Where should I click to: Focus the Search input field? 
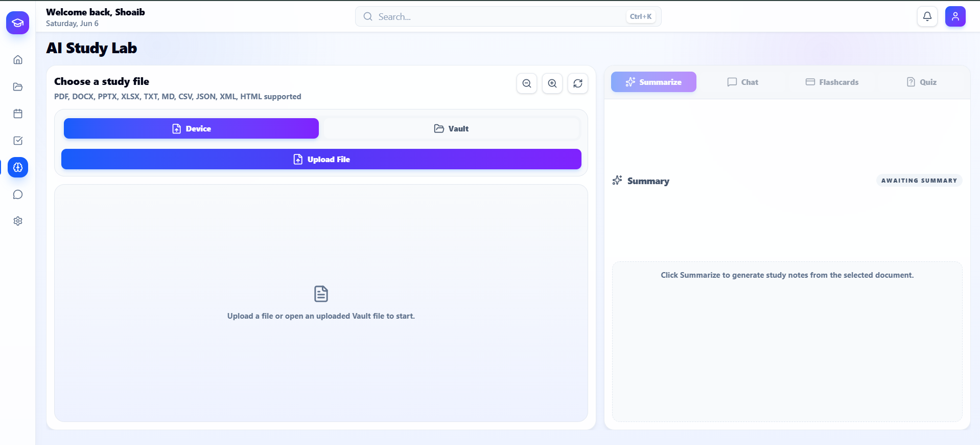pyautogui.click(x=508, y=16)
